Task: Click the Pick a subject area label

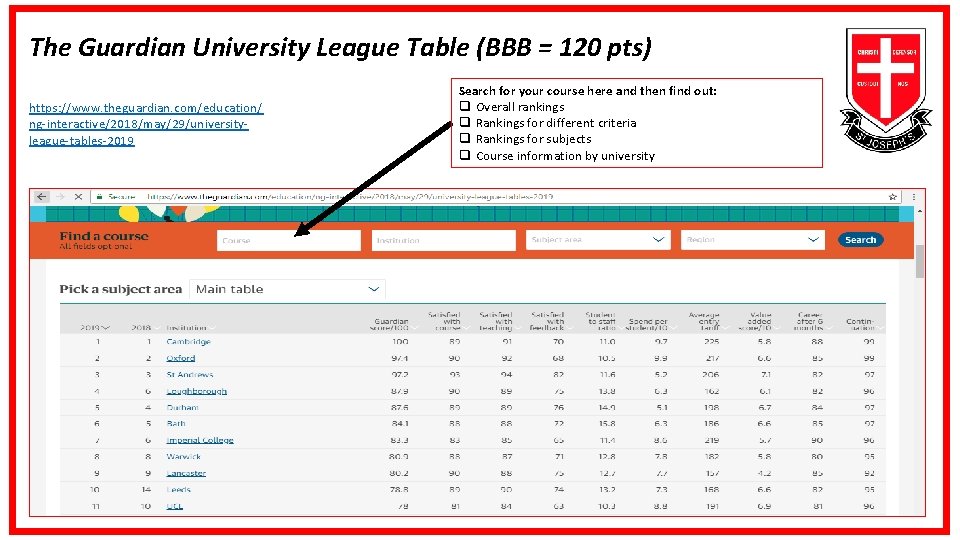Action: click(121, 289)
